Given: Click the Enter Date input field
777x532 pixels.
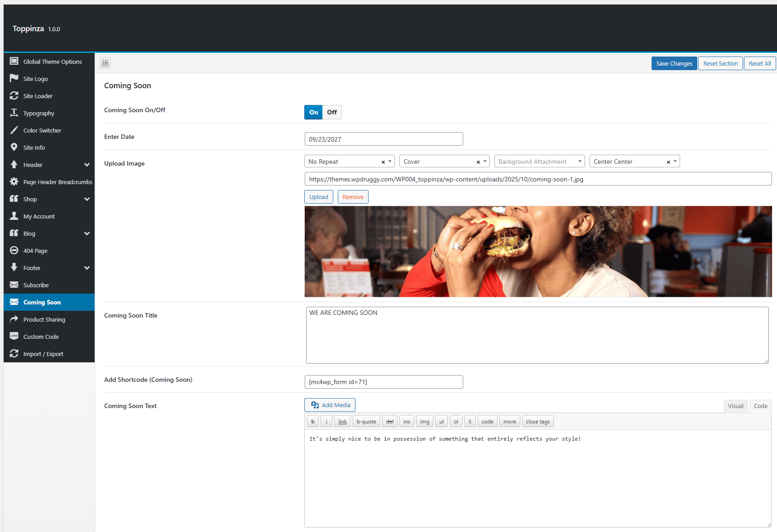Looking at the screenshot, I should (384, 139).
